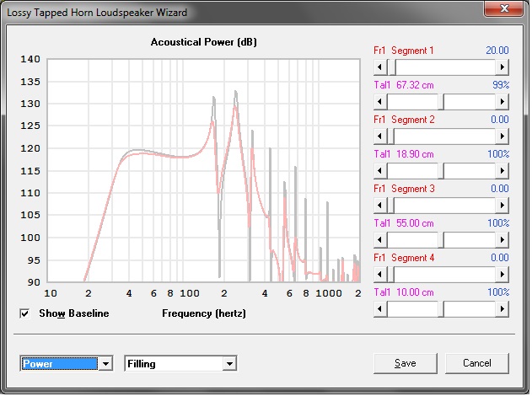Click left arrow of Fr1 Segment 3 slider
This screenshot has height=396, width=532.
coord(380,206)
